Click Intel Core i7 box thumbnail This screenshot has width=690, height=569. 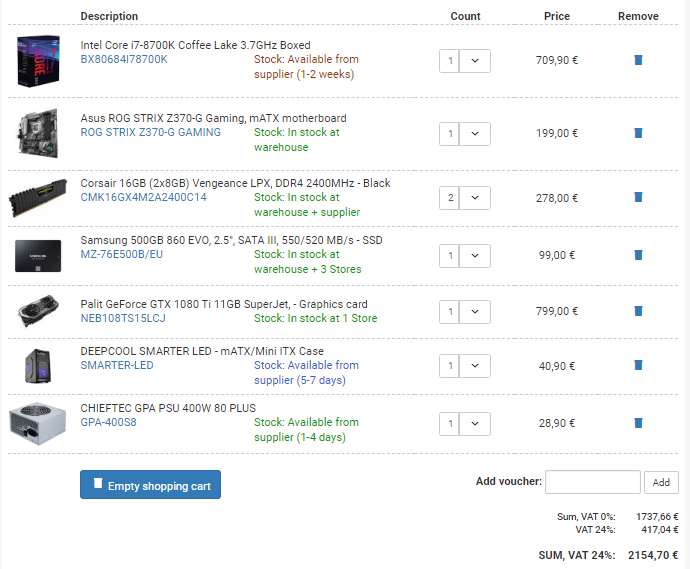click(x=38, y=61)
